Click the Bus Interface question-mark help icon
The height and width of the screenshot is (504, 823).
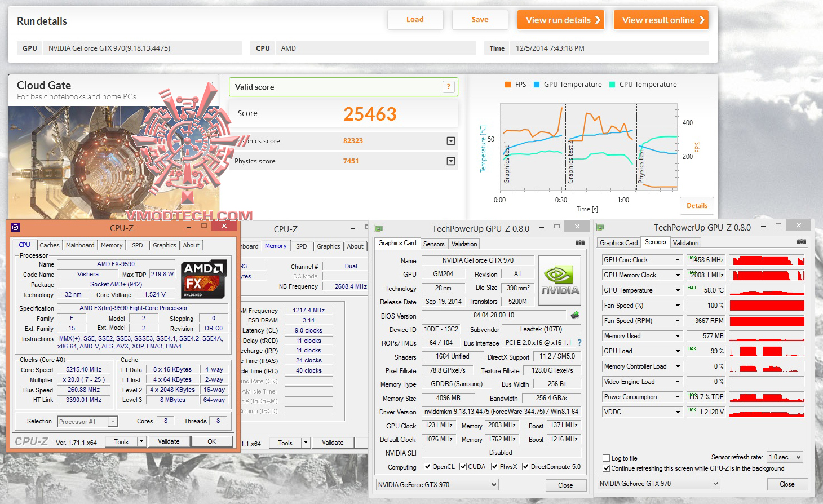579,343
